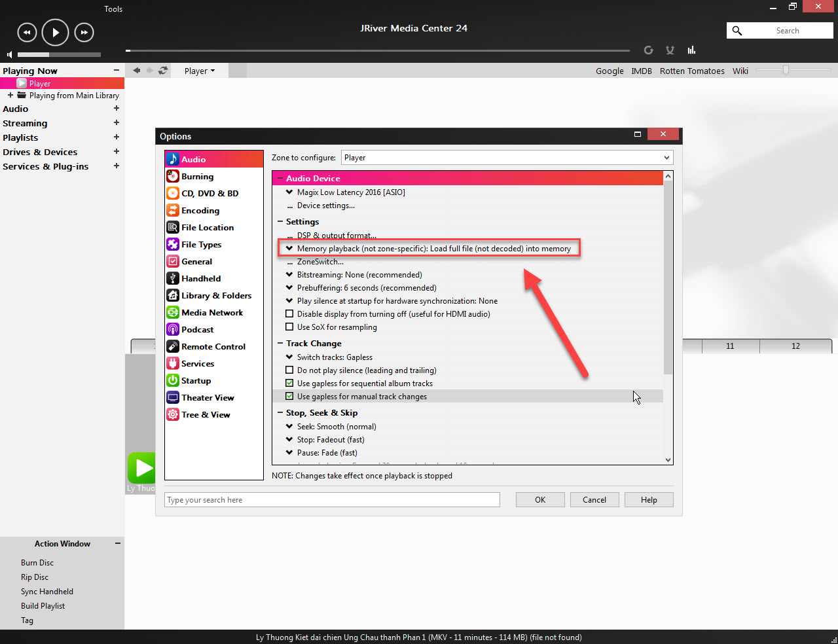Open the DSP equalizer bars icon
838x644 pixels.
[x=691, y=50]
